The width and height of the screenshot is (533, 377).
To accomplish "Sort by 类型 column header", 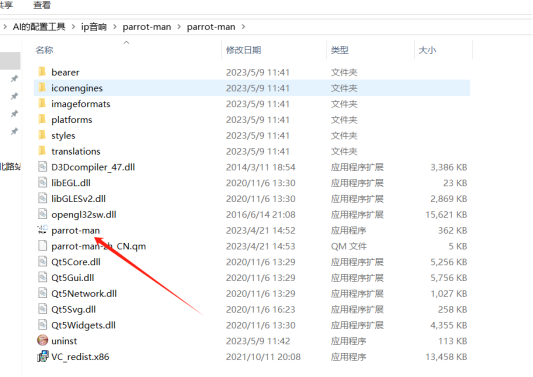I will click(x=340, y=50).
